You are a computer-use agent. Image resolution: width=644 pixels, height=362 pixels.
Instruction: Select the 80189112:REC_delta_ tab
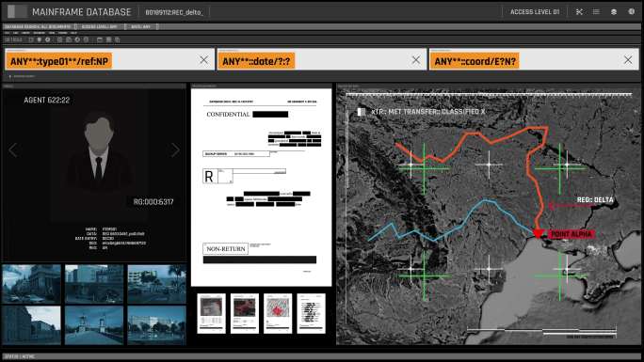(174, 12)
